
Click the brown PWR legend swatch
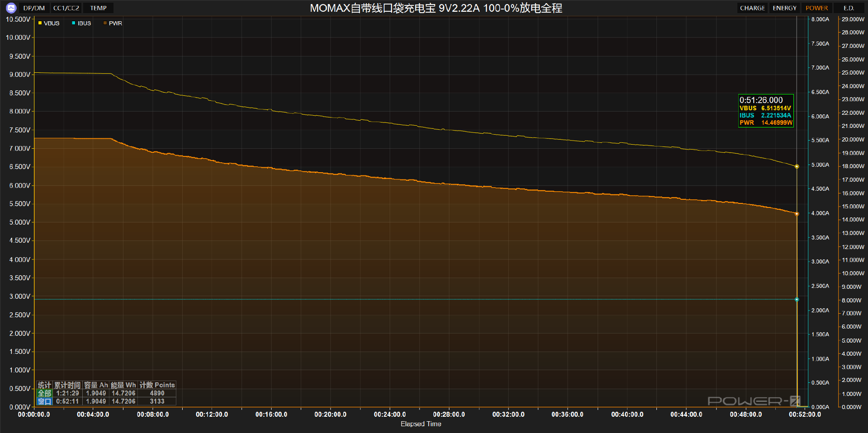click(105, 23)
